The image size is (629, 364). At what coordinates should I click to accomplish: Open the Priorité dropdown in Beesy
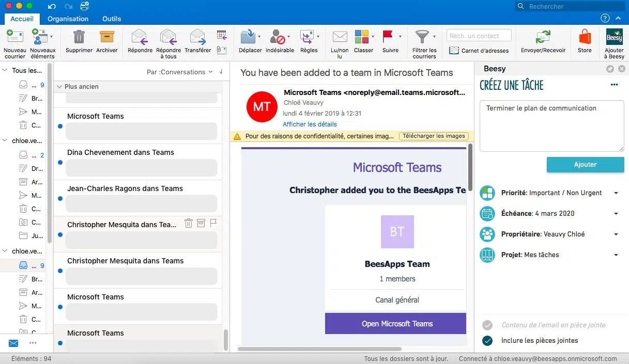tap(616, 193)
